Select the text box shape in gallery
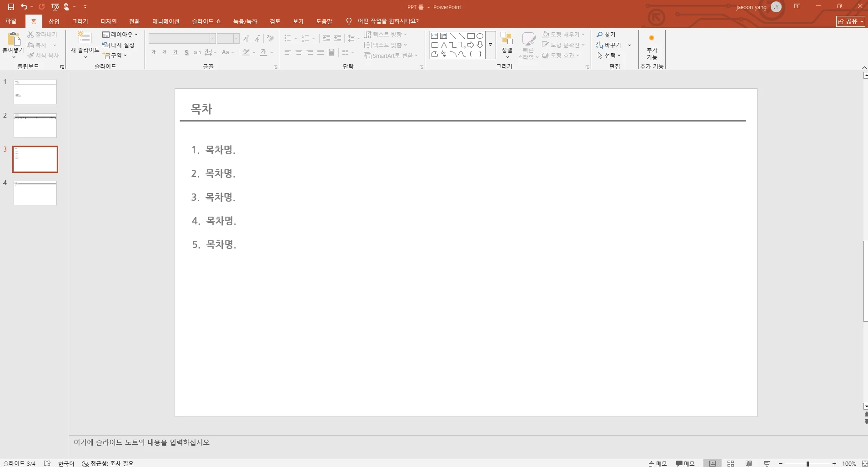Screen dimensions: 868x467 435,36
